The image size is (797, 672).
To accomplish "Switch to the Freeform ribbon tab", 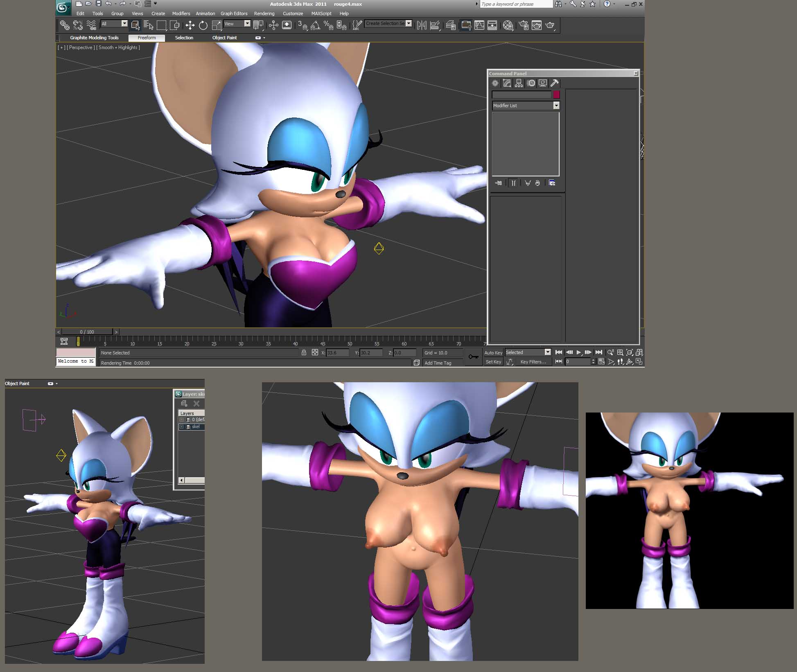I will [x=147, y=38].
